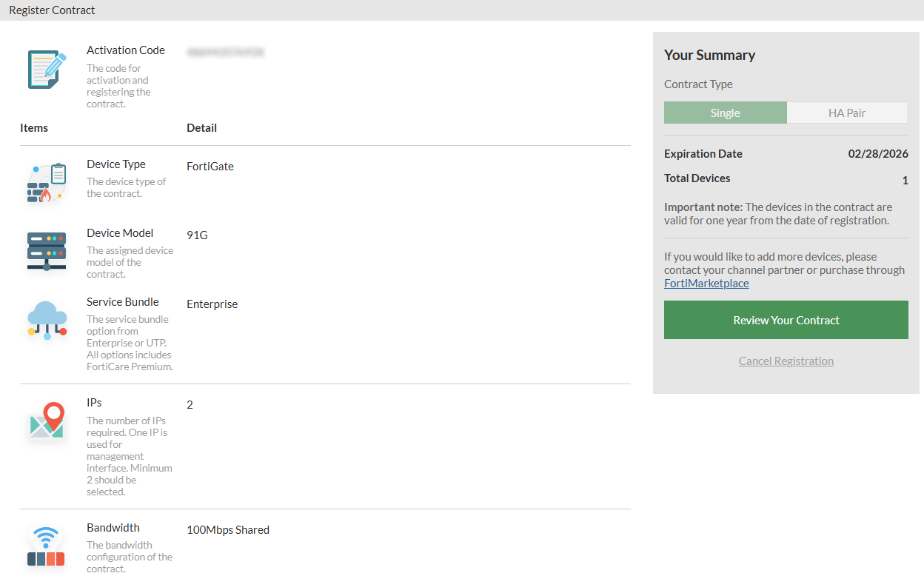The height and width of the screenshot is (576, 924).
Task: Click the Device Model server icon
Action: 47,251
